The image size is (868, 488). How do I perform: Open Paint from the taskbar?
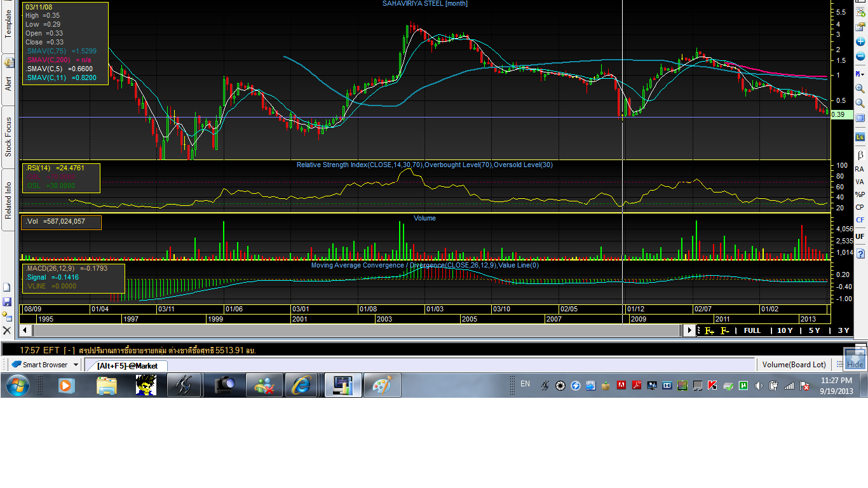coord(382,385)
